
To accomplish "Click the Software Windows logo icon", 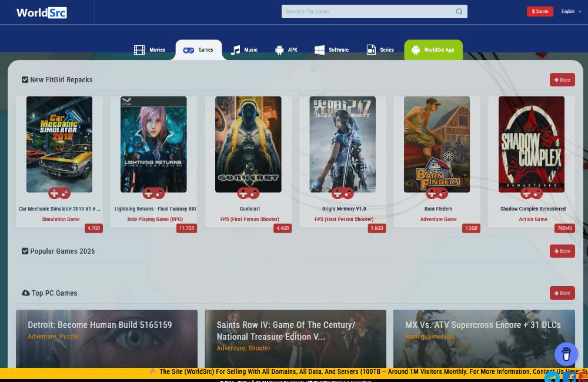I will (319, 50).
